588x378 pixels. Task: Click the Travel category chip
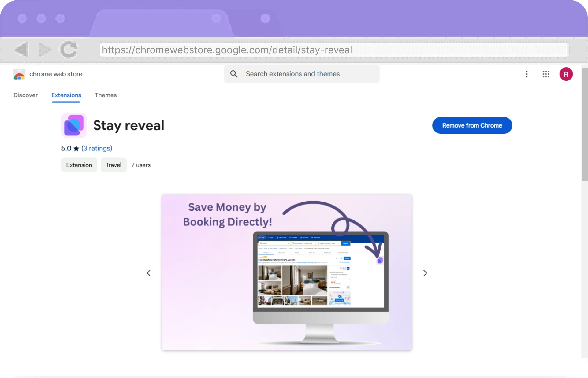[114, 165]
